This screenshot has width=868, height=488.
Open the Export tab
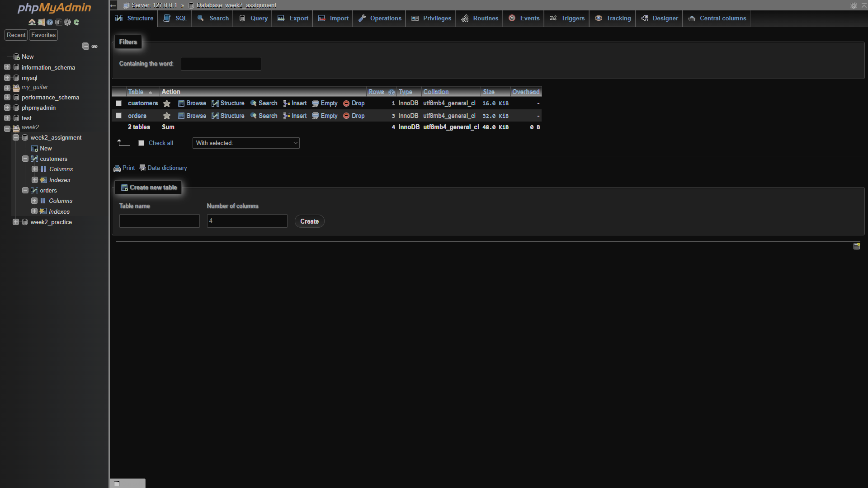(x=293, y=19)
